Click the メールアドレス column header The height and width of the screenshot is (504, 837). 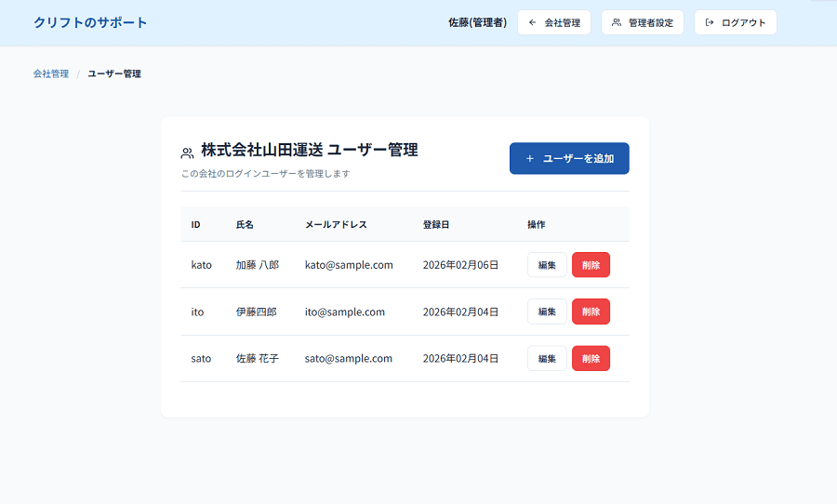coord(336,224)
